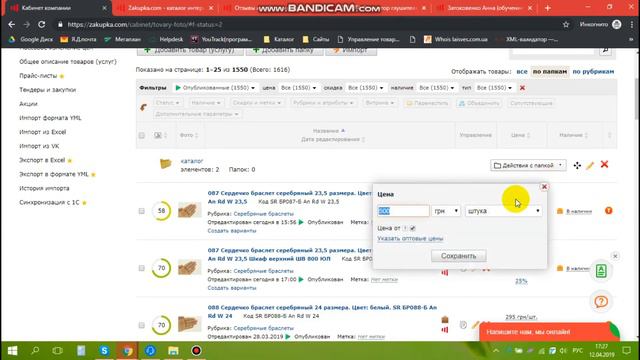Select checkbox of 088 Сердечко product
Image resolution: width=640 pixels, height=360 pixels.
142,325
